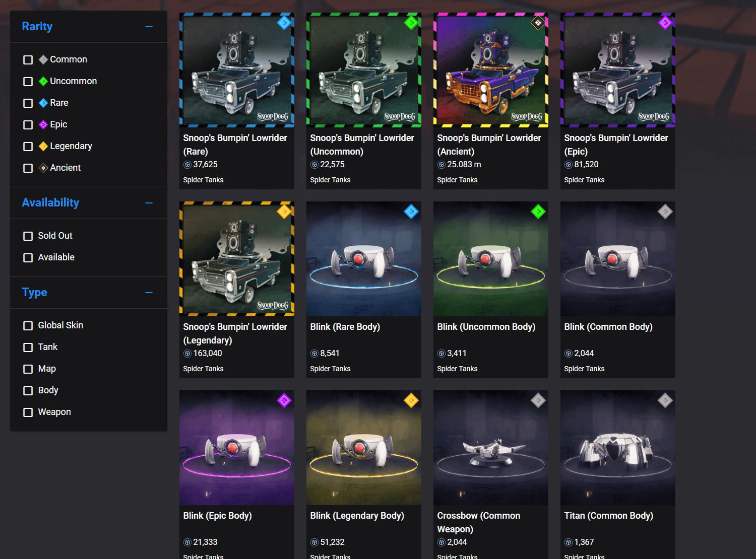The height and width of the screenshot is (559, 756).
Task: Click the Type section heading
Action: tap(35, 293)
